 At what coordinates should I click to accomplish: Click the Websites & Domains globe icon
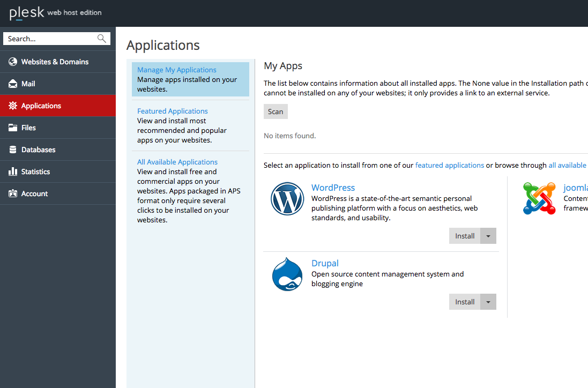(13, 62)
